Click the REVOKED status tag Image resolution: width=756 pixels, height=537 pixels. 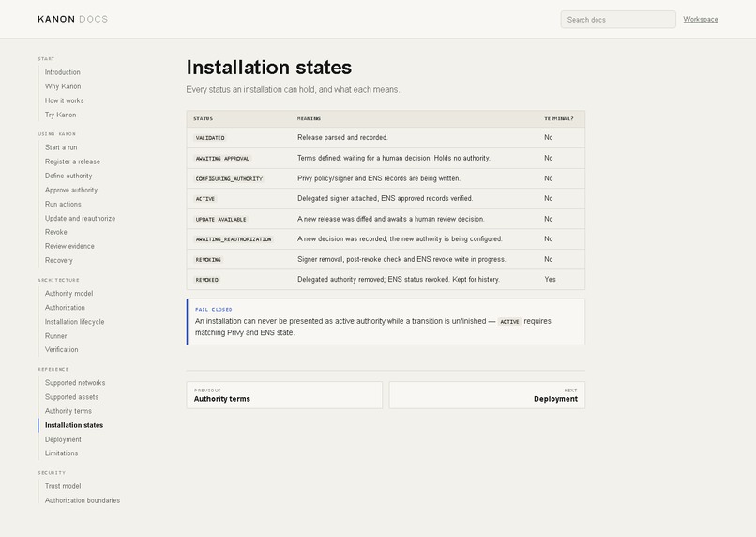[207, 280]
